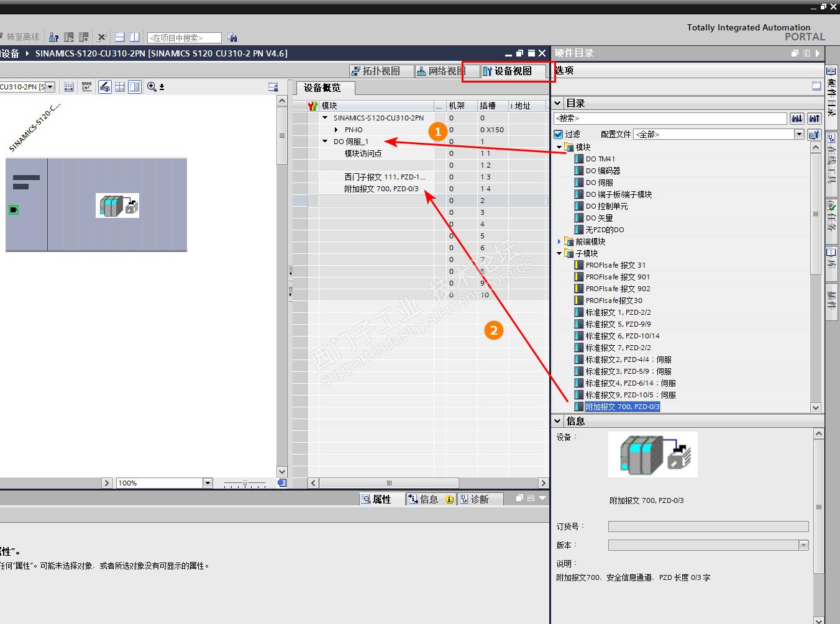Click the Hardware Catalog side tab icon

tap(832, 70)
